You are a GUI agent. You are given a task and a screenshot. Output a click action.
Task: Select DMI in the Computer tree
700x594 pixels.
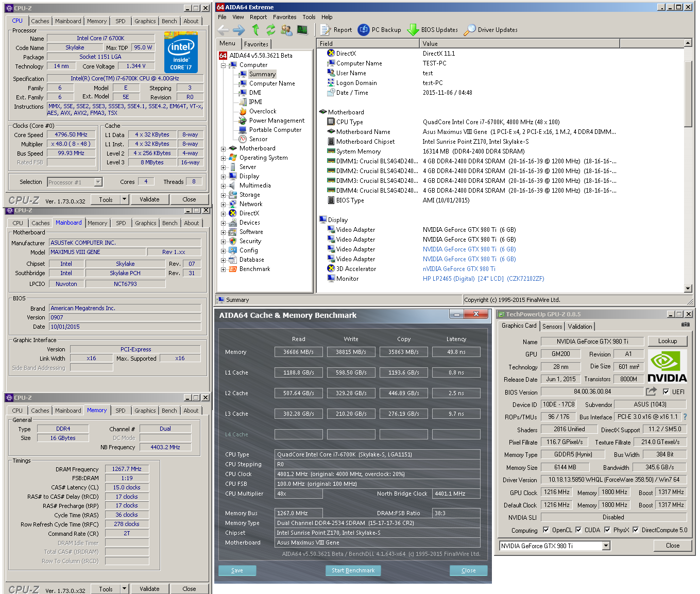coord(255,93)
